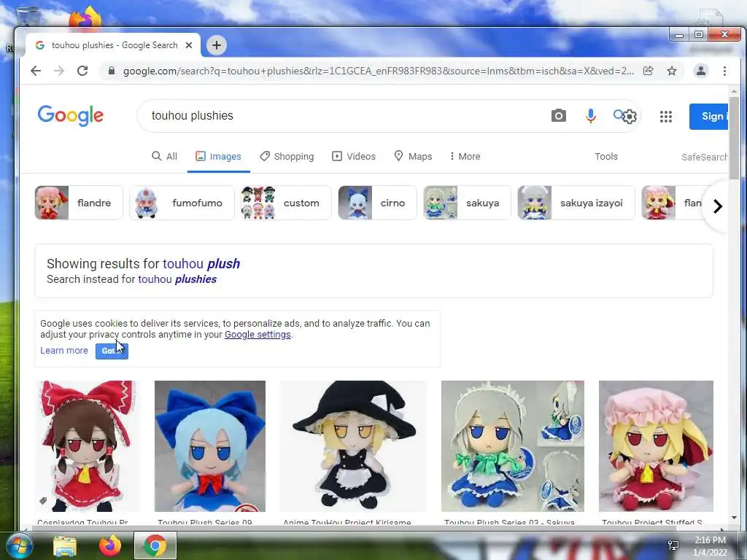Open the Chrome profile avatar menu

click(701, 71)
